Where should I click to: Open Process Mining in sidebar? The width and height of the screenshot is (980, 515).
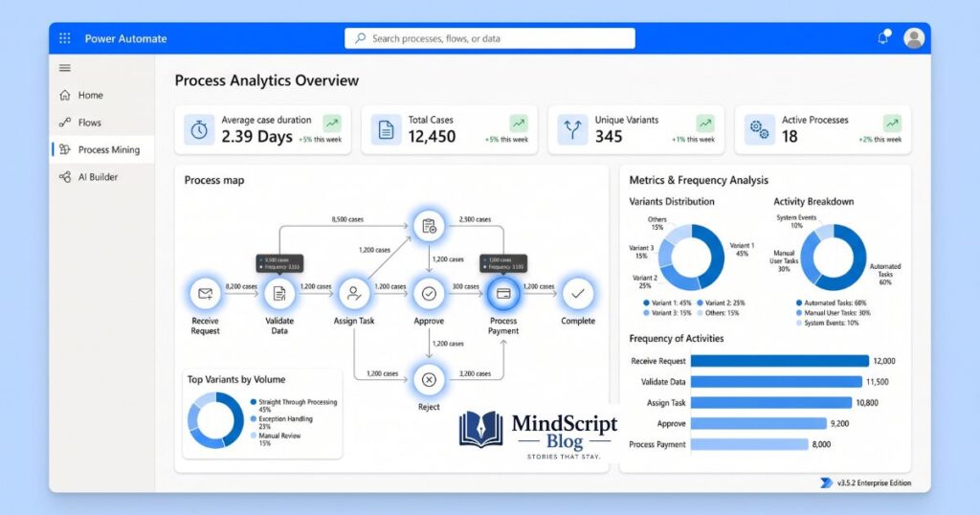click(x=101, y=149)
